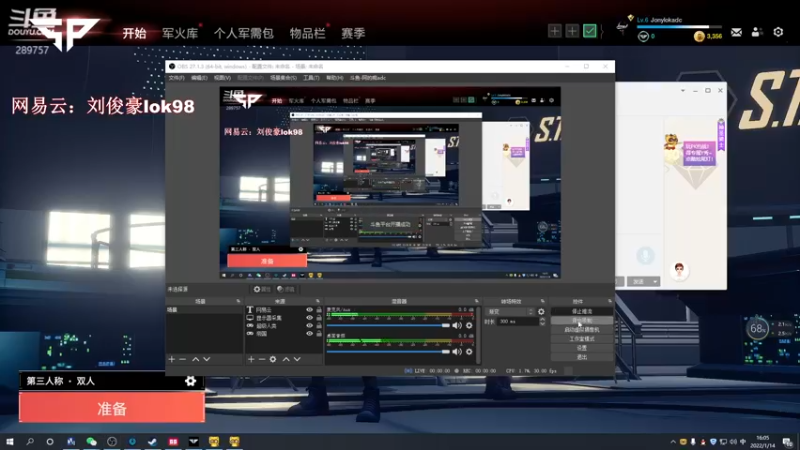
Task: Open the game friends icon
Action: [x=757, y=32]
